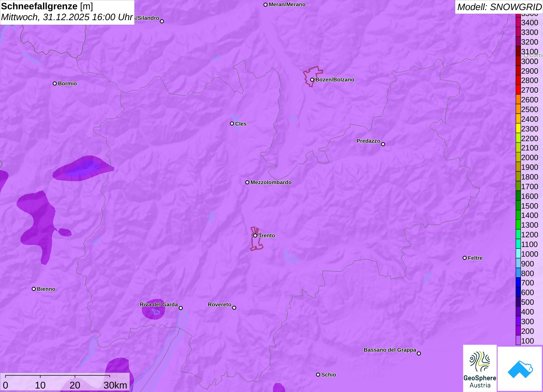Click the 2000 legend value

click(x=530, y=157)
